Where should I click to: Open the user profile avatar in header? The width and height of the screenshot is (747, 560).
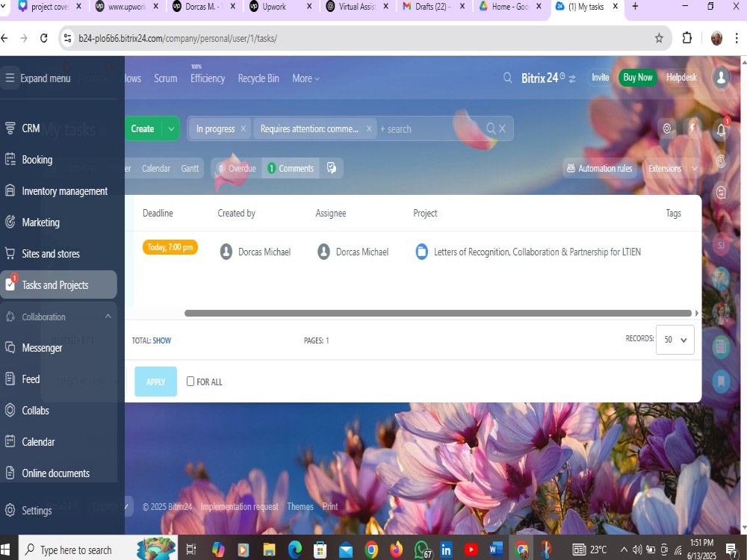pyautogui.click(x=722, y=78)
